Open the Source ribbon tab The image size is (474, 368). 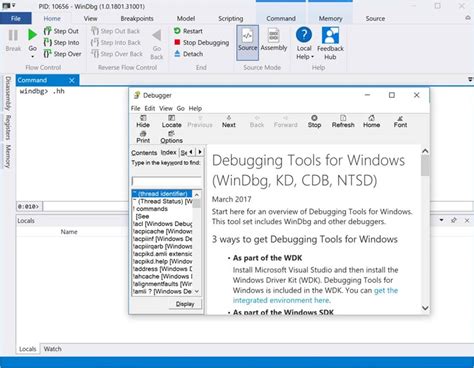click(x=375, y=18)
